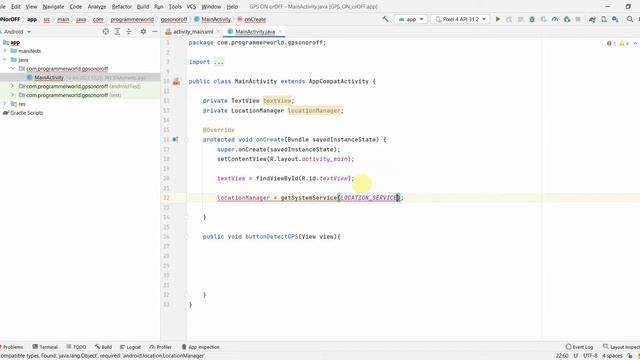The height and width of the screenshot is (360, 640).
Task: Run the app with green play button
Action: [498, 19]
